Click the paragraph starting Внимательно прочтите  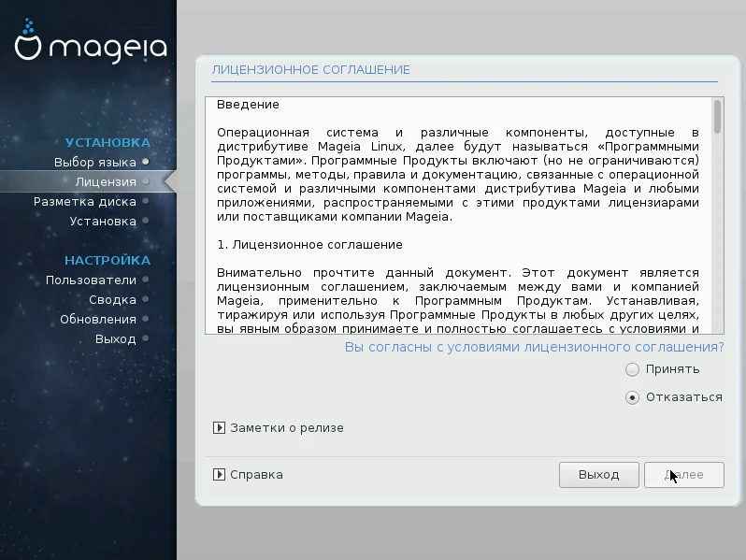coord(458,301)
